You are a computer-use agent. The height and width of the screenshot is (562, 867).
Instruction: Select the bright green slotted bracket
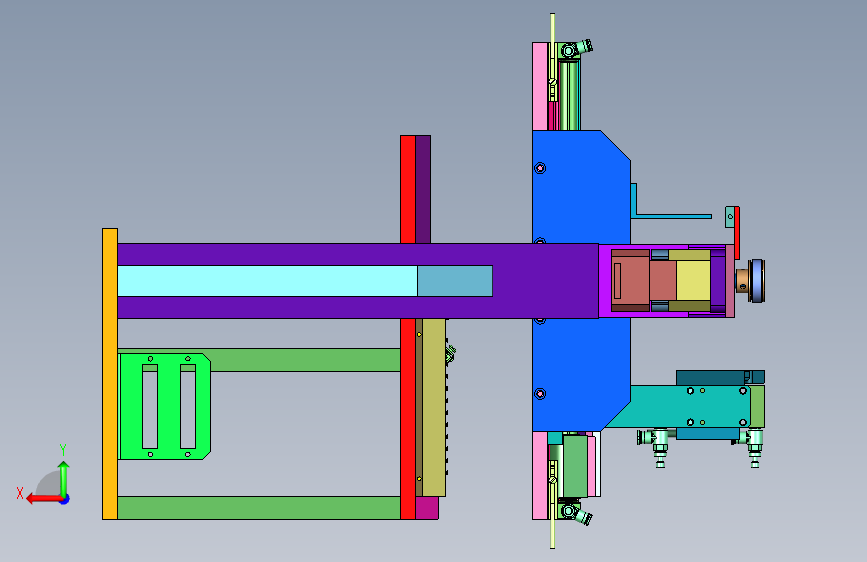(165, 407)
